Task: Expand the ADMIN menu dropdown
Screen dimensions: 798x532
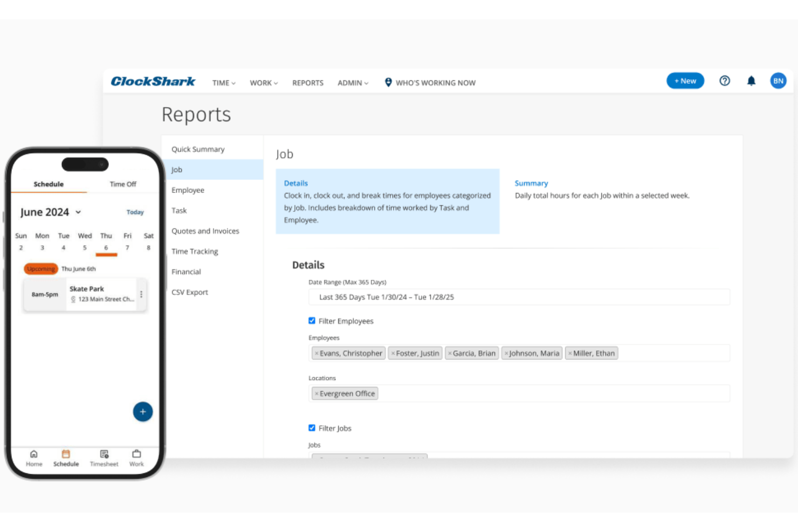Action: [353, 83]
